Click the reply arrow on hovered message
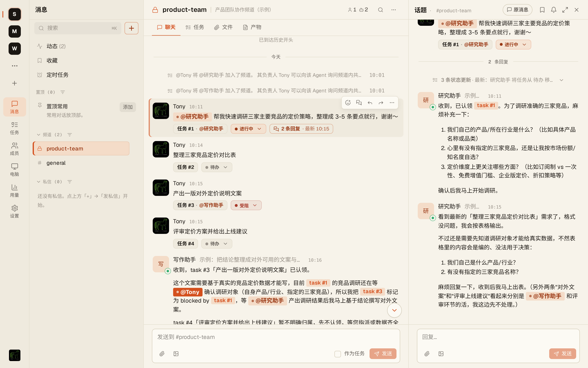Viewport: 588px width, 368px height. click(x=370, y=103)
